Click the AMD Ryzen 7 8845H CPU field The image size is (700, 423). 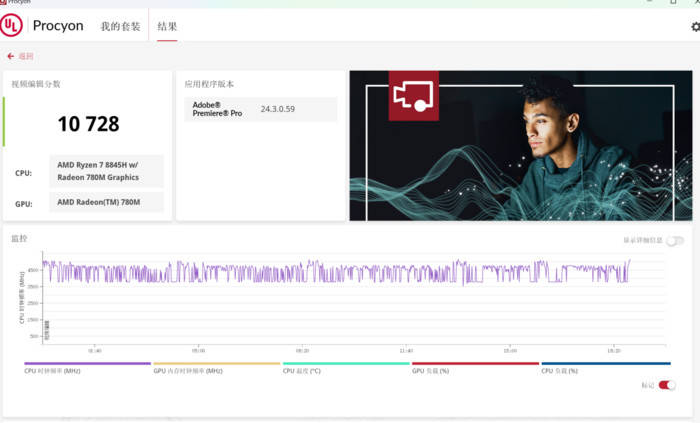(106, 171)
